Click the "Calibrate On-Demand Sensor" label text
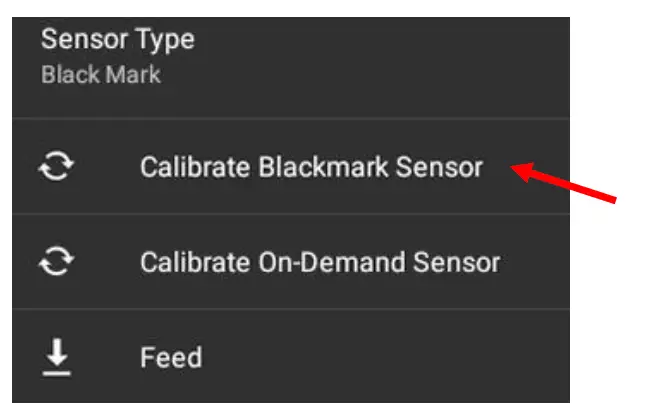The width and height of the screenshot is (651, 417). 319,263
